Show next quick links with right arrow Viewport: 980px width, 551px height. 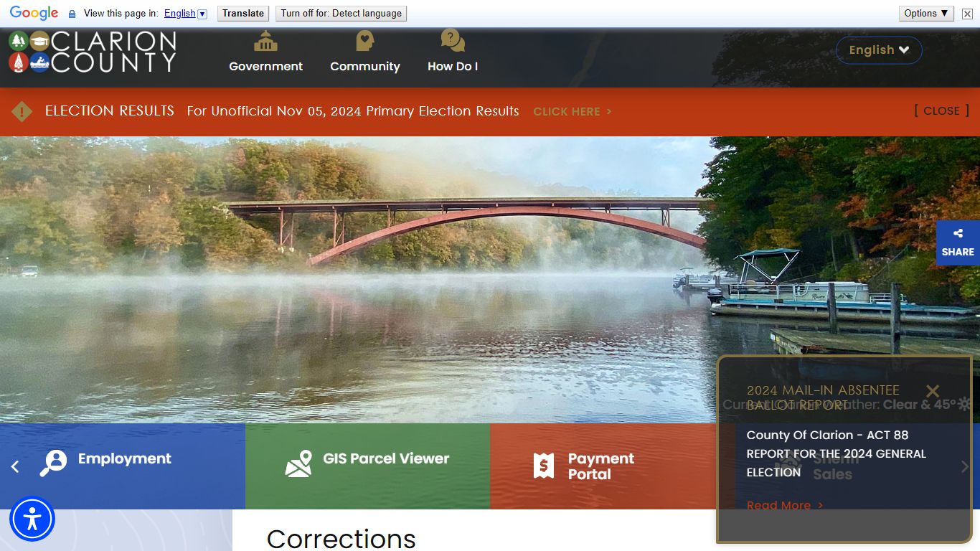965,466
